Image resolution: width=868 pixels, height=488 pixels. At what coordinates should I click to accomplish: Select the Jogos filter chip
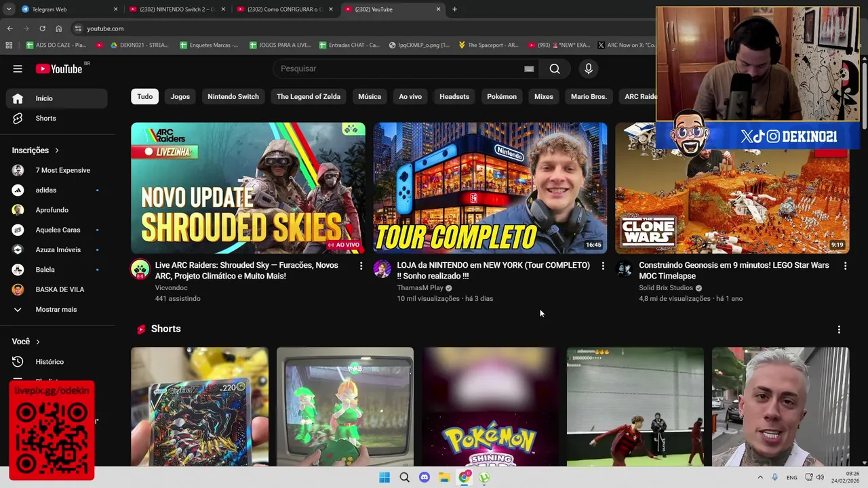coord(180,96)
